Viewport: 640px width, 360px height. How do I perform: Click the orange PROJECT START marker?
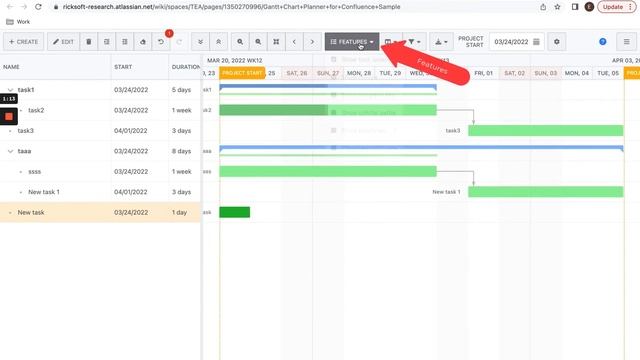click(x=242, y=73)
